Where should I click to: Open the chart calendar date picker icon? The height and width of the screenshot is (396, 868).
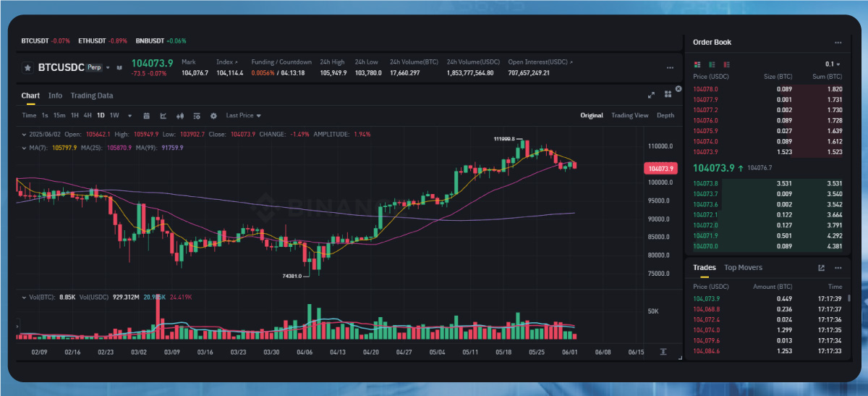tap(147, 116)
